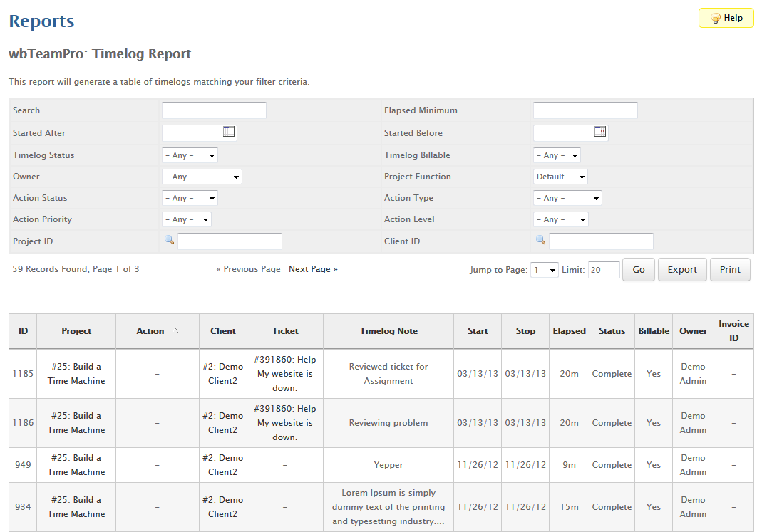Open the Started Before calendar picker

coord(600,132)
